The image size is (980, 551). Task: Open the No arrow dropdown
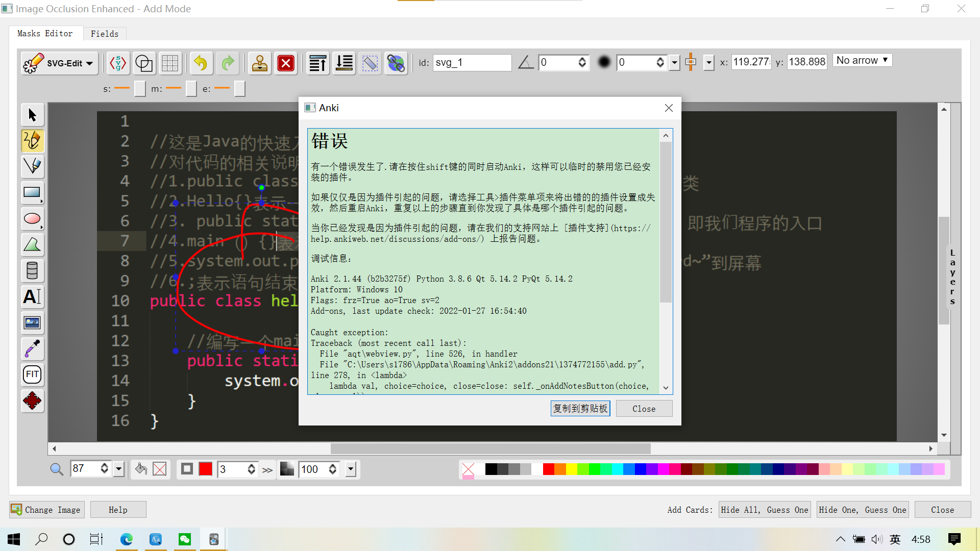coord(862,60)
